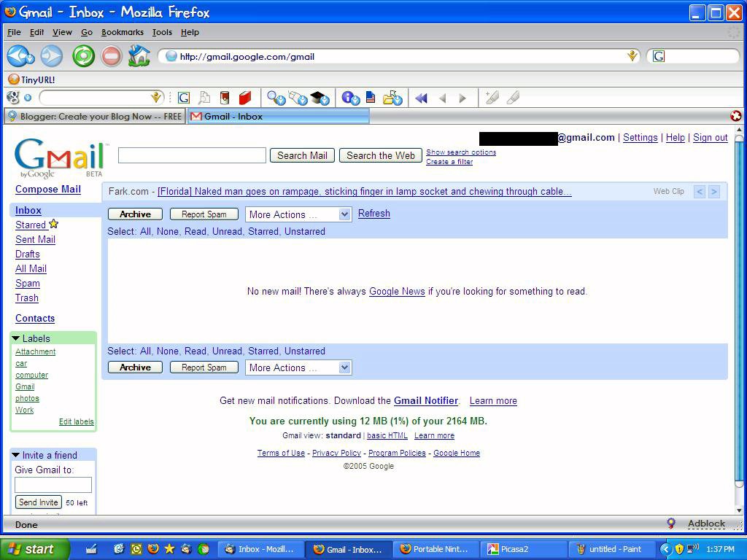Open the View menu
Viewport: 747px width, 560px height.
62,32
